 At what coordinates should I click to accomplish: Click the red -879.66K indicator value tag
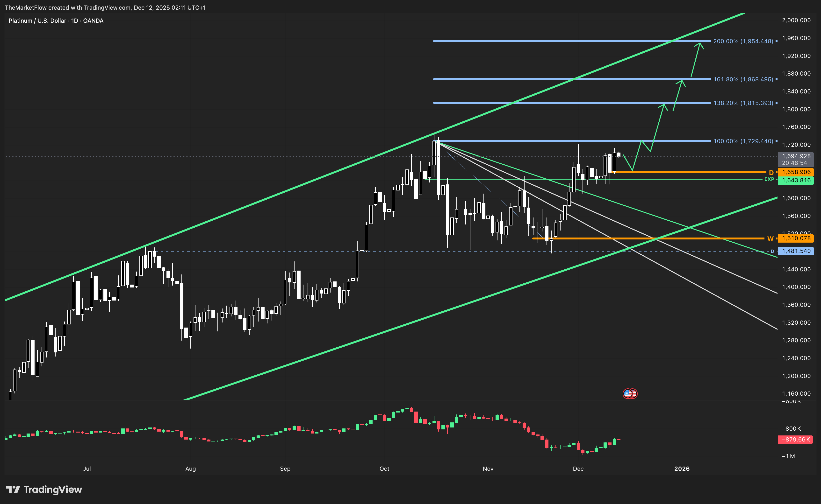(x=795, y=439)
